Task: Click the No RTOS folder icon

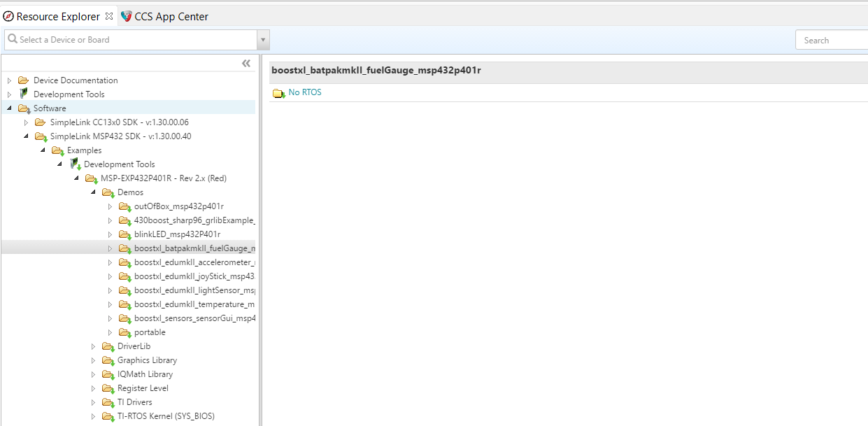Action: (278, 93)
